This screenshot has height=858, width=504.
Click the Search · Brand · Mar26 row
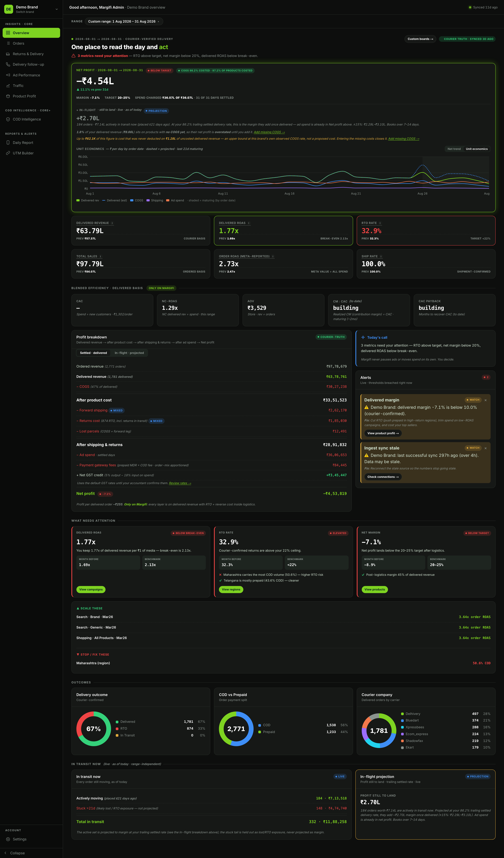[283, 617]
